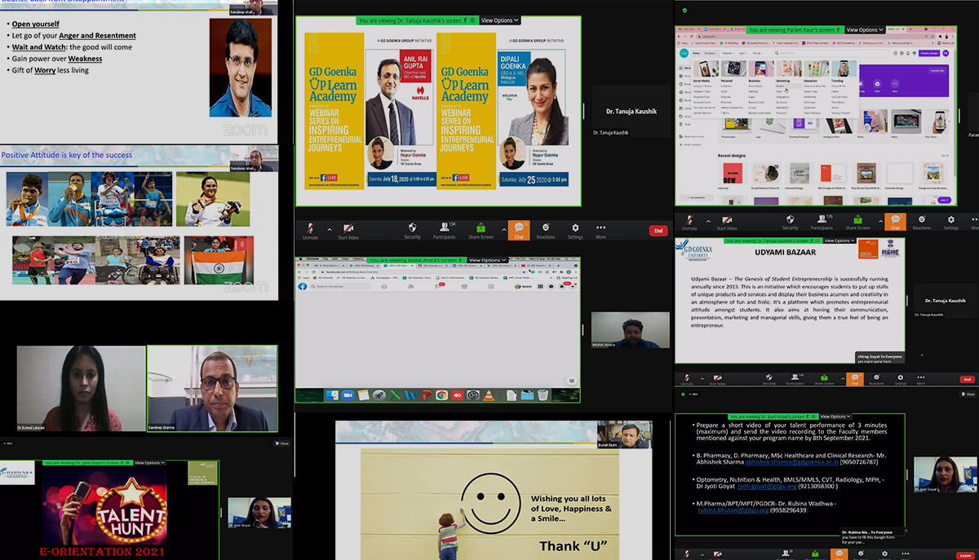
Task: Click divider handle beside Mohit Arora's shared screen
Action: (583, 330)
